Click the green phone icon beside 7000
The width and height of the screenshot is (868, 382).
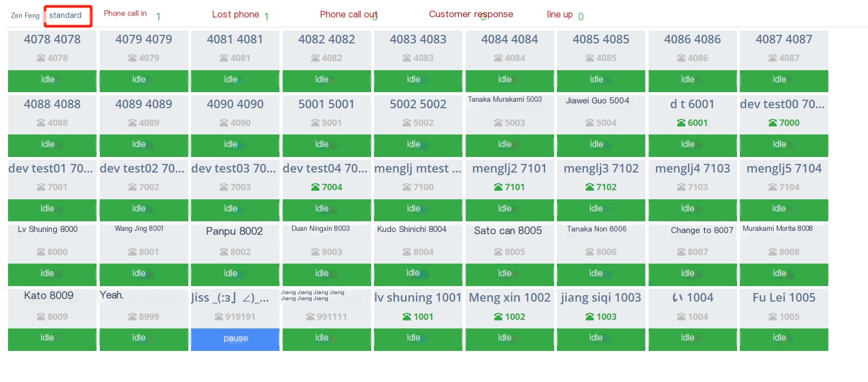[773, 123]
